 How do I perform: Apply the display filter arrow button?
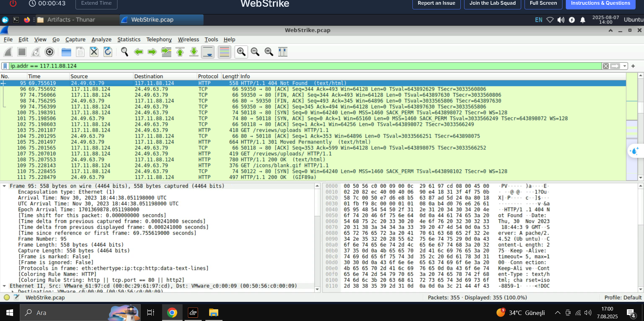click(x=615, y=66)
